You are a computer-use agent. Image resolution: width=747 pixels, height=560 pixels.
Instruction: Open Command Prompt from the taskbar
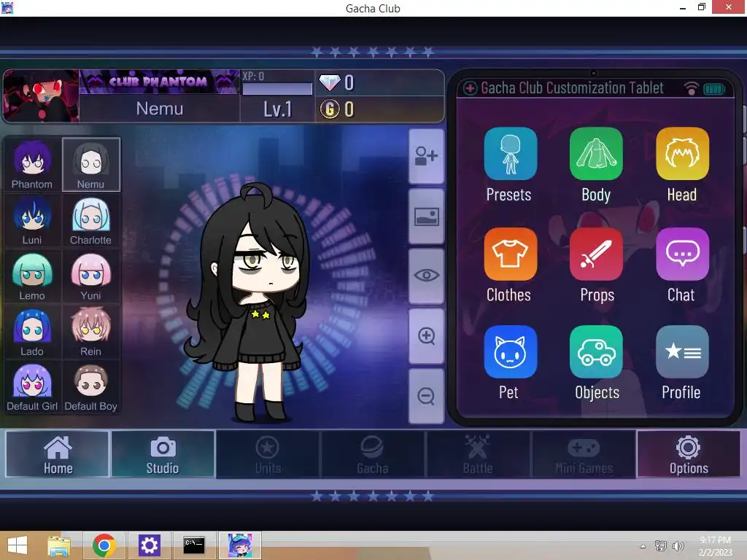[x=194, y=545]
